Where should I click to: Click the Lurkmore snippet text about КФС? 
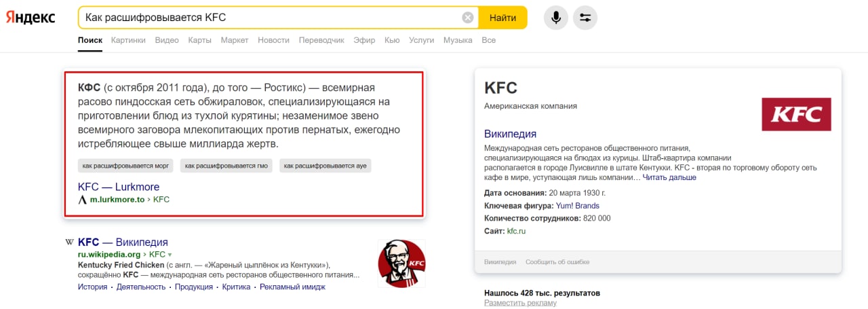pyautogui.click(x=239, y=116)
